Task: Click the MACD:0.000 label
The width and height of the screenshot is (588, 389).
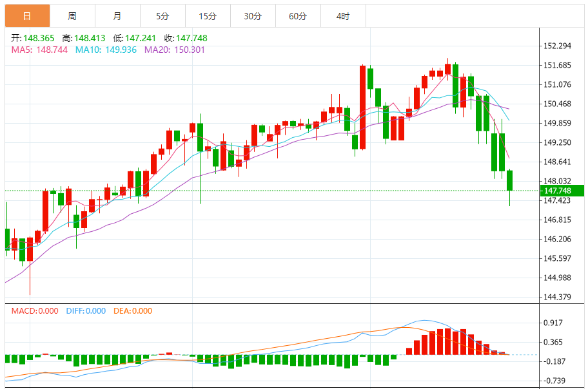Action: [x=35, y=311]
